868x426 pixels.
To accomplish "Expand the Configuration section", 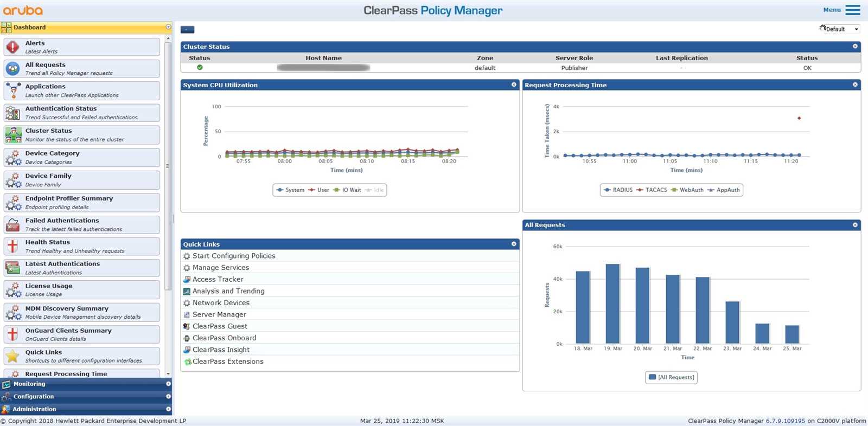I will 168,396.
